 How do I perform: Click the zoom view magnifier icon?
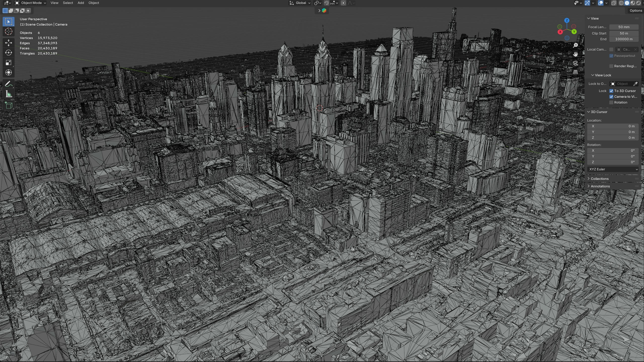pos(575,45)
